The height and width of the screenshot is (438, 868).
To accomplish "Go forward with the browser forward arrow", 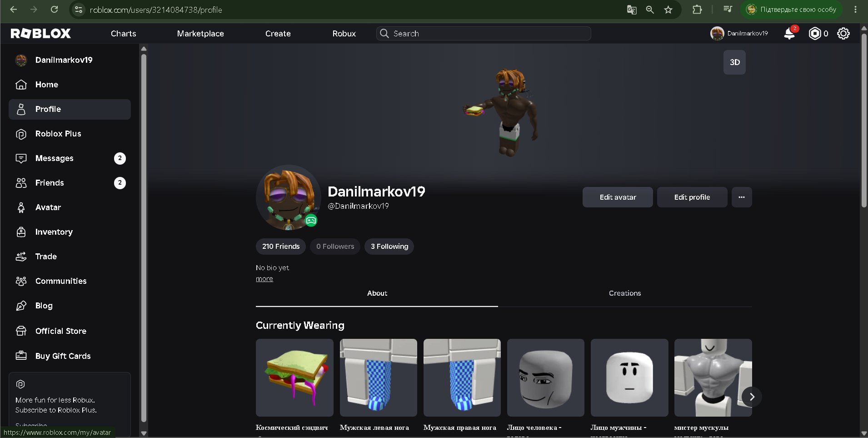I will [x=34, y=10].
